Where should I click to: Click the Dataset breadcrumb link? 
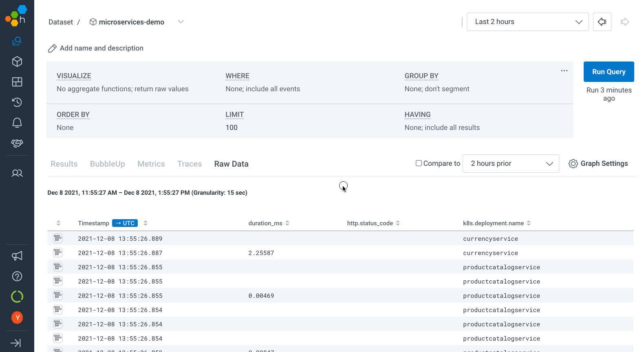[x=61, y=22]
